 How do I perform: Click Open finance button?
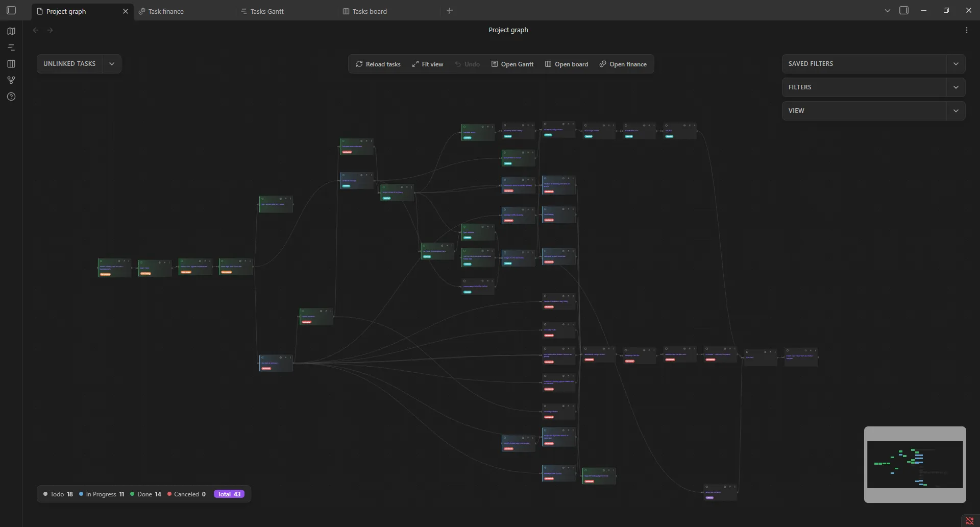[x=623, y=64]
